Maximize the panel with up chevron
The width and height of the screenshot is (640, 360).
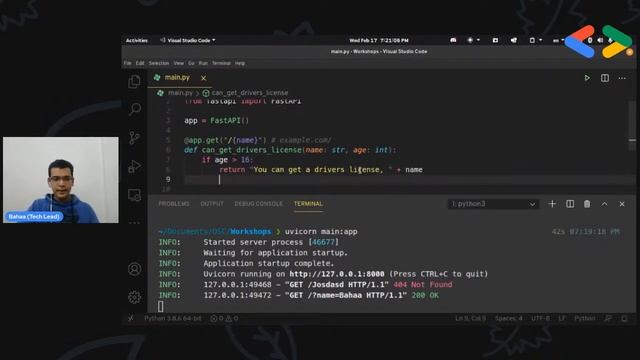[x=604, y=204]
